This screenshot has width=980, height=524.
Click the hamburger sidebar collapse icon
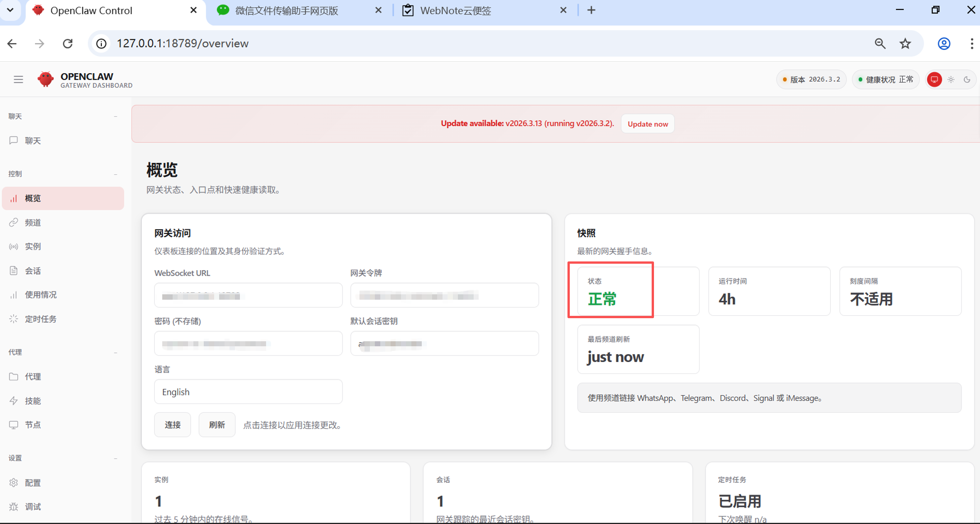pyautogui.click(x=18, y=79)
